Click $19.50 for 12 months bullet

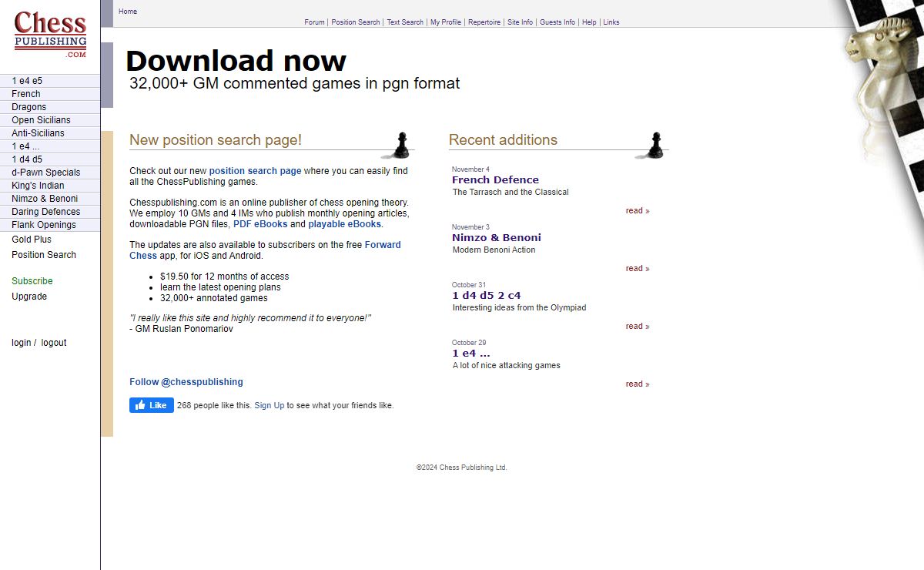pos(224,277)
